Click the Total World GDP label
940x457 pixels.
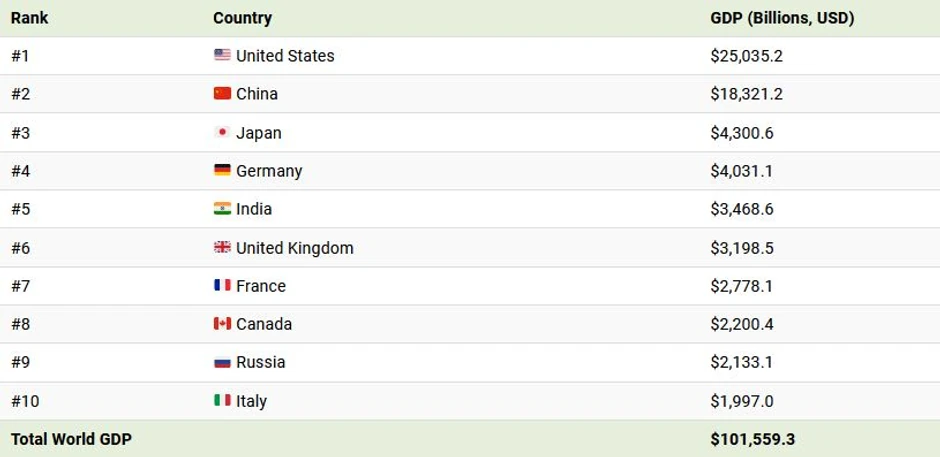[71, 439]
